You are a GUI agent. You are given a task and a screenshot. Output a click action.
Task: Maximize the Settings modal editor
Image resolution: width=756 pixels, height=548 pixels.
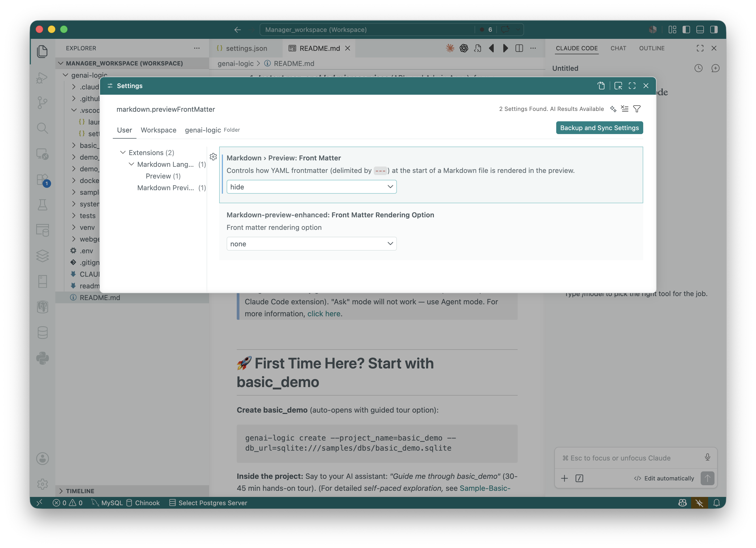632,86
